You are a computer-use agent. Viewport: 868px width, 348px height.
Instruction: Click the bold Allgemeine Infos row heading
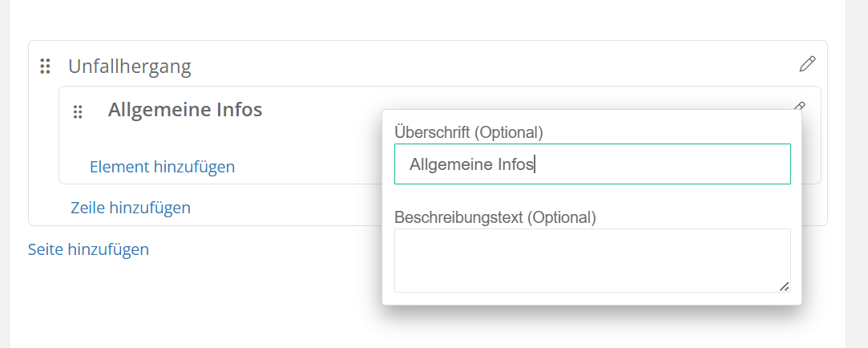[x=185, y=110]
